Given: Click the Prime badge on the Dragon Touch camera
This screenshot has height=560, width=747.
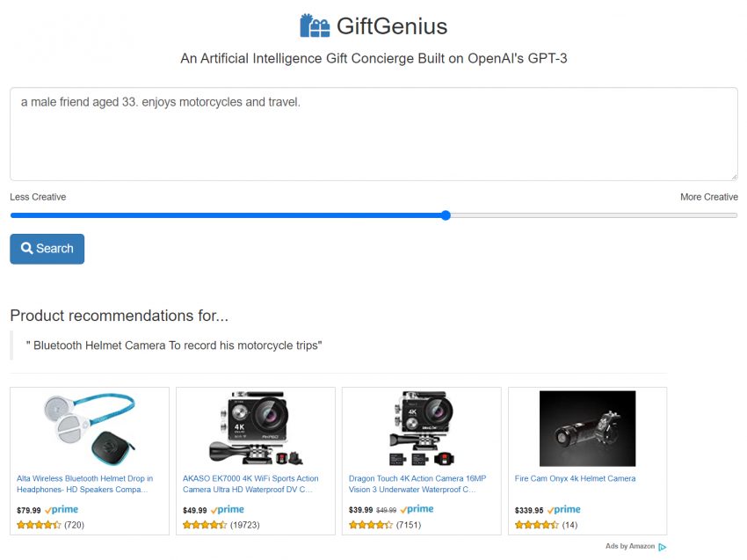Looking at the screenshot, I should 417,510.
